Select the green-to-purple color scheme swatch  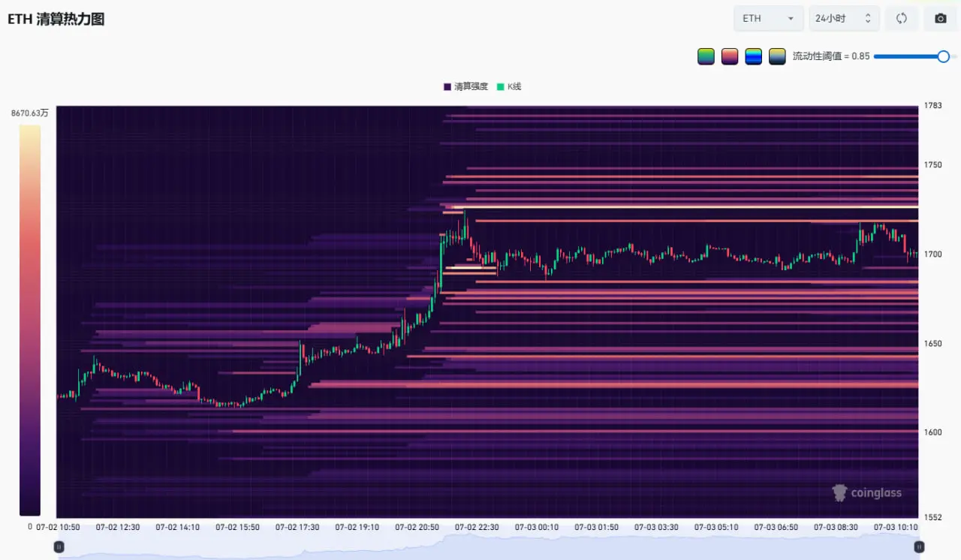coord(706,56)
